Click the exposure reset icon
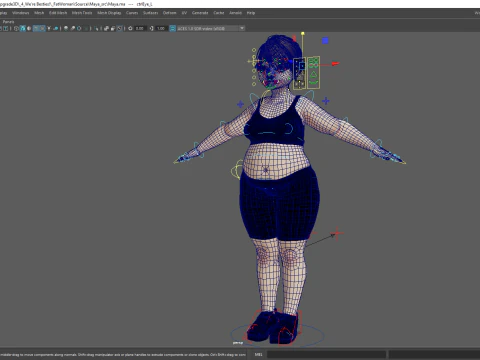 130,28
